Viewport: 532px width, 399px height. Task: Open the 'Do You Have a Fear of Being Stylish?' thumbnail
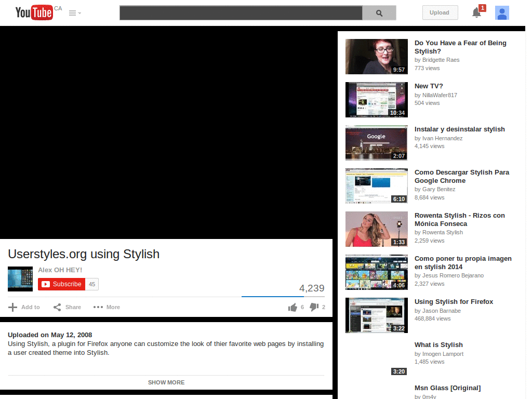[x=377, y=56]
